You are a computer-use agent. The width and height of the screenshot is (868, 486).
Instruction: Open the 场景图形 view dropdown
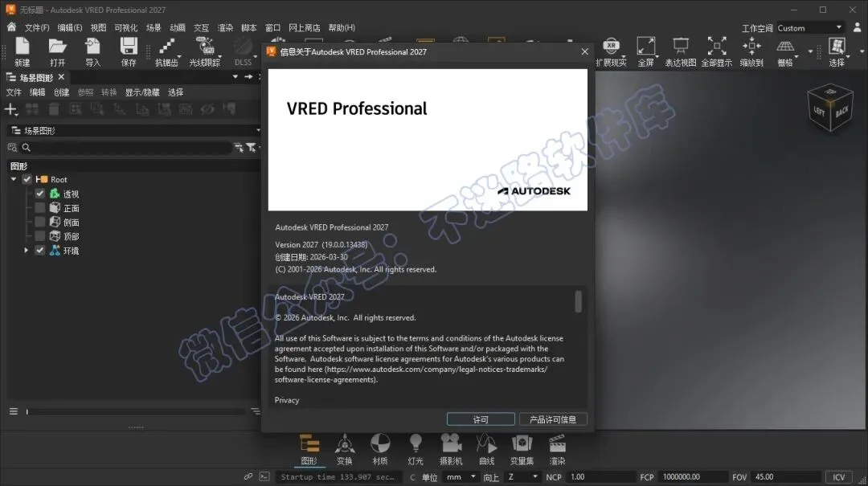(134, 131)
